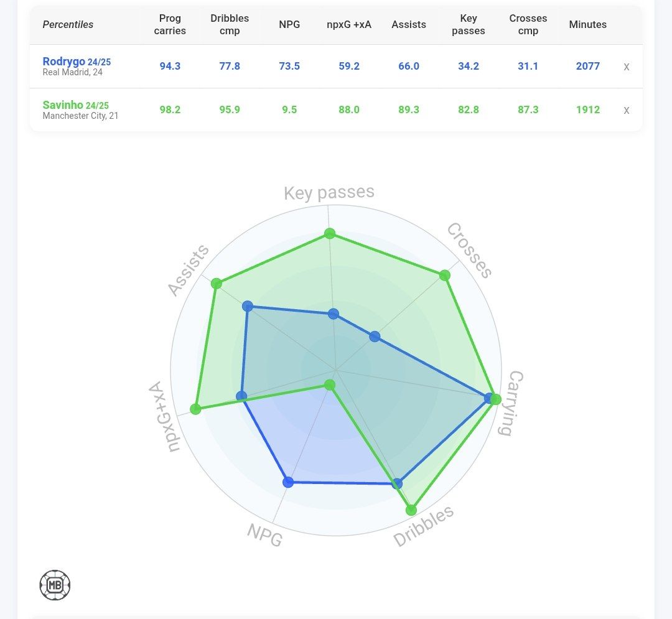The height and width of the screenshot is (619, 672).
Task: Open the Savinho 24/25 player link
Action: pos(75,105)
